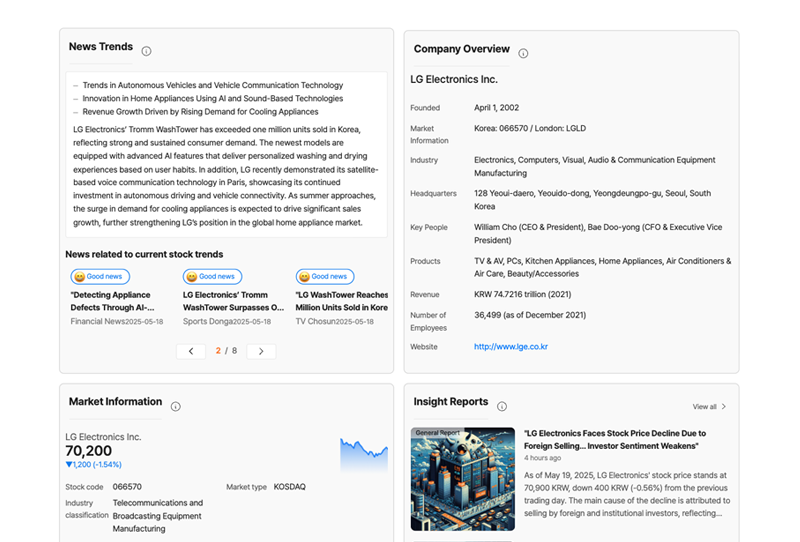Click the Sports Donga source and date line
This screenshot has height=542, width=800.
(x=227, y=322)
